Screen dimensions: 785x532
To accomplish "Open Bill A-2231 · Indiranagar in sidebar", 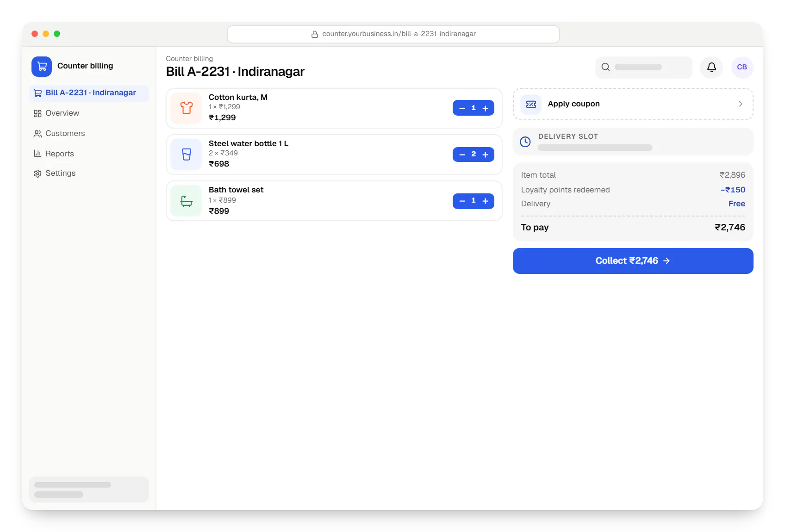I will tap(89, 93).
